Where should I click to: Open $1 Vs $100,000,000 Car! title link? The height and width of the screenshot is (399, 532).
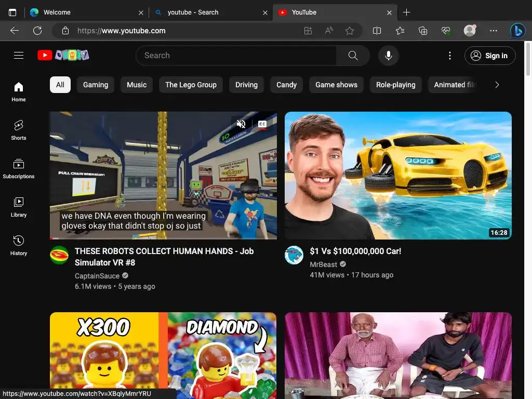point(355,251)
